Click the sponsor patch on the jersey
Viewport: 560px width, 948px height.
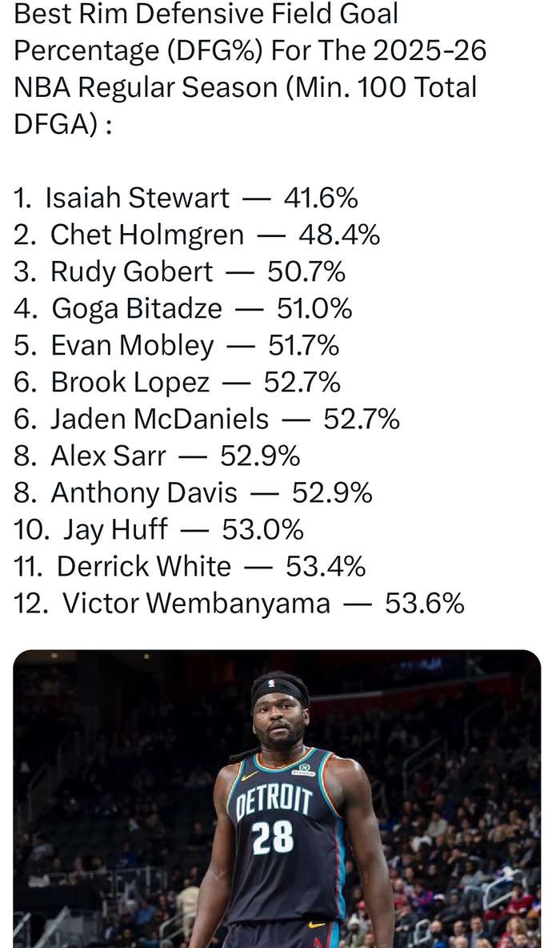[x=304, y=770]
